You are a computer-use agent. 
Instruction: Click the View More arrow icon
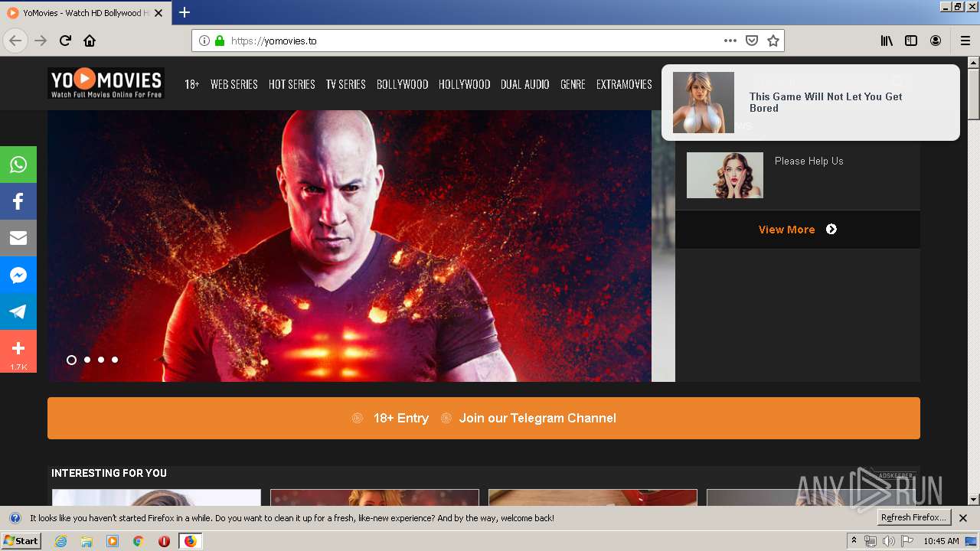coord(831,230)
